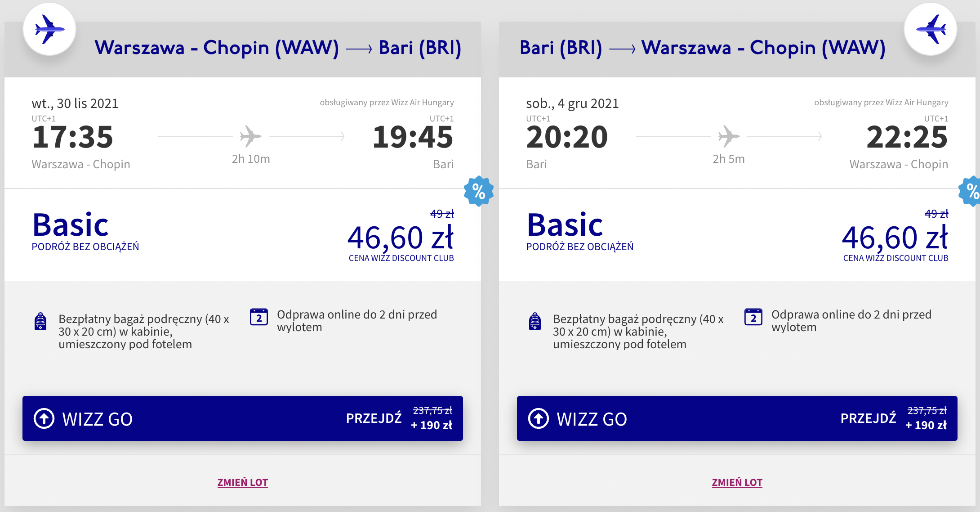
Task: Click ZMIEŃ LOT under the Warszawa to Bari flight
Action: pos(243,482)
